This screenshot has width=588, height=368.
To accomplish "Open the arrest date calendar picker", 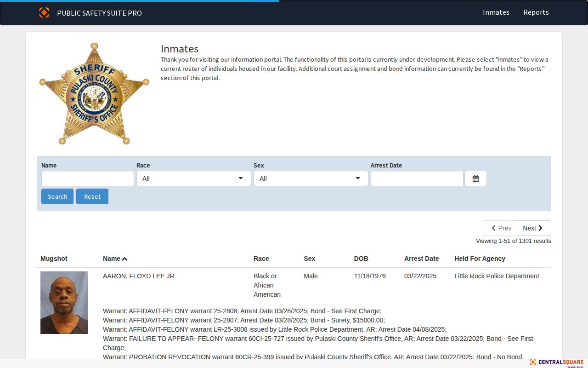I will click(475, 178).
